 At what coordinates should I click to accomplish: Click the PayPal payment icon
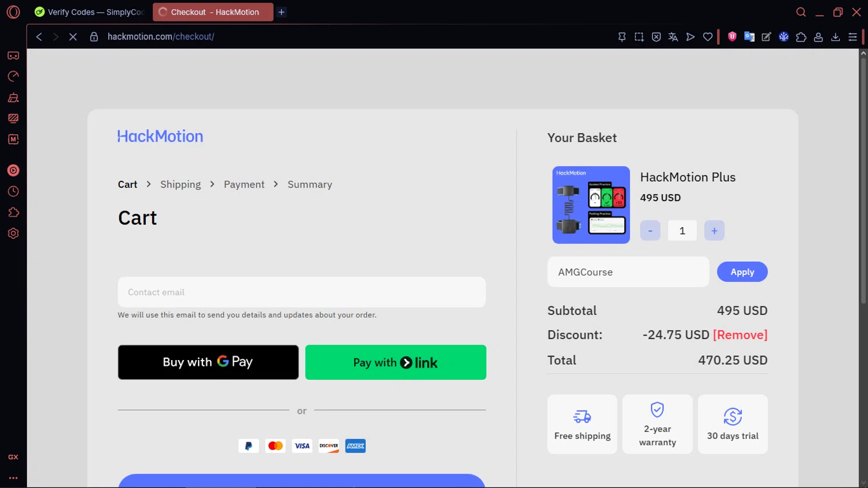(x=249, y=446)
